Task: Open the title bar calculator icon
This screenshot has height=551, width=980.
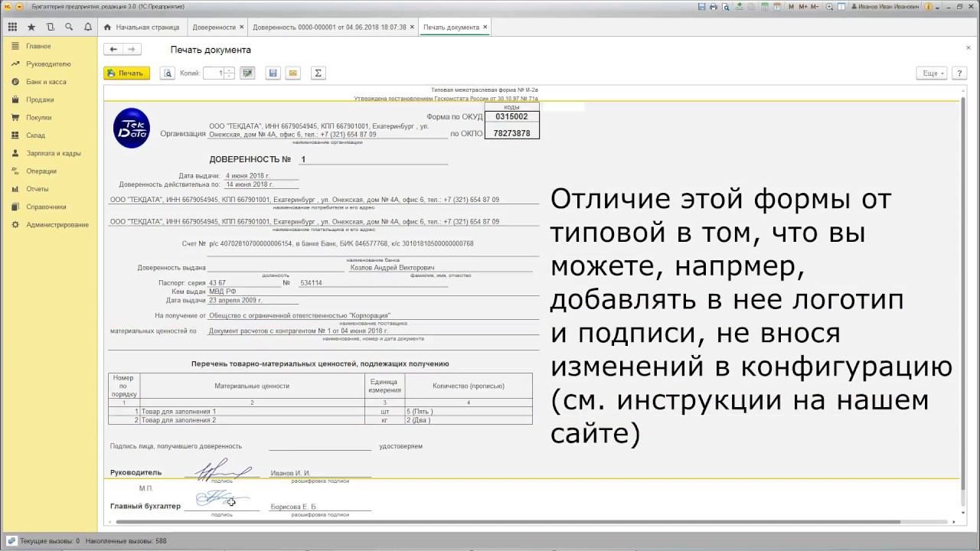Action: pyautogui.click(x=764, y=6)
